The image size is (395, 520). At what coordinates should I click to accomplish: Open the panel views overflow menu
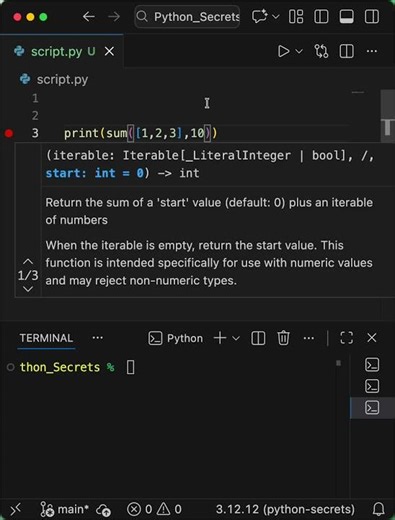click(x=97, y=338)
